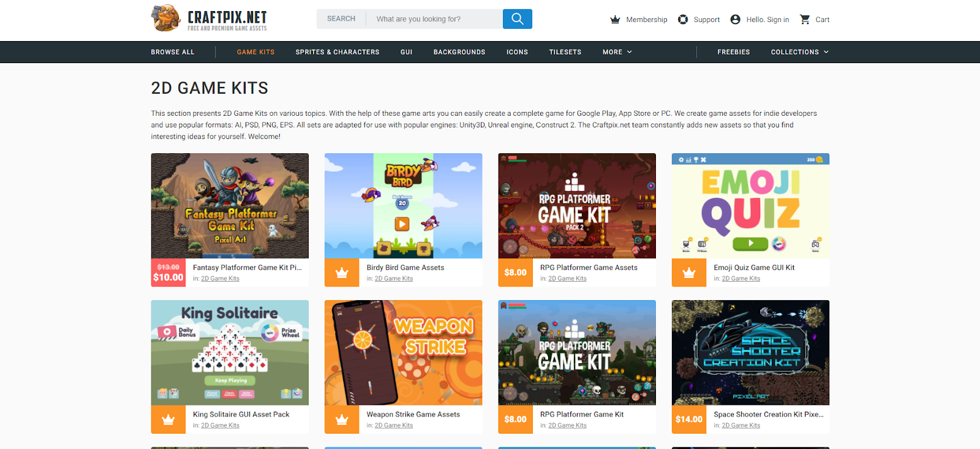This screenshot has height=449, width=980.
Task: Click the CraftPix.net logo
Action: [x=209, y=18]
